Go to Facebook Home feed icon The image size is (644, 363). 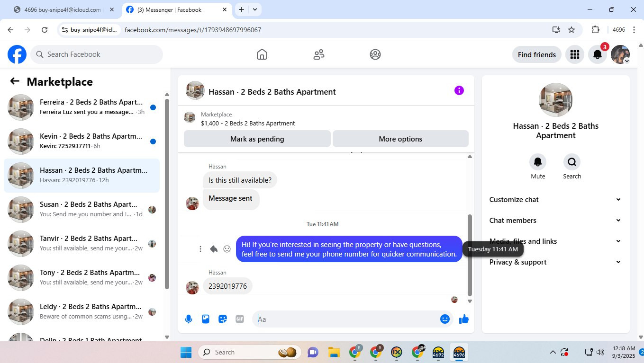click(262, 54)
